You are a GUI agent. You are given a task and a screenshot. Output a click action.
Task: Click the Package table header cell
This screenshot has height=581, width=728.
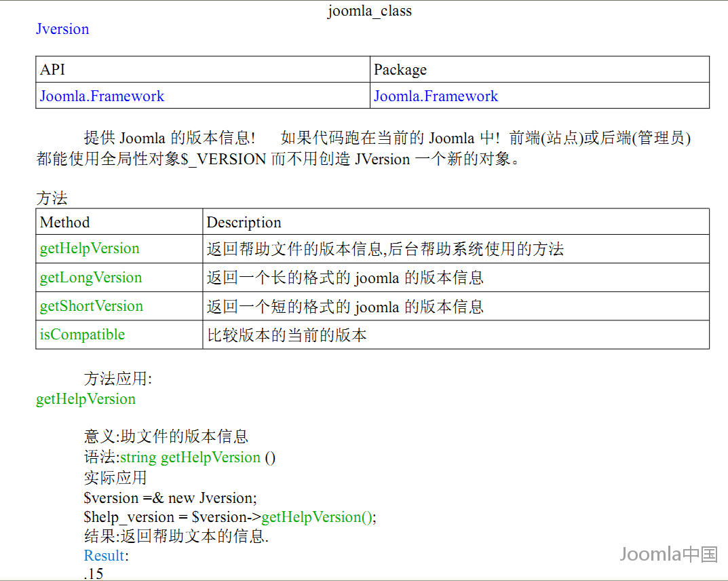pos(539,70)
